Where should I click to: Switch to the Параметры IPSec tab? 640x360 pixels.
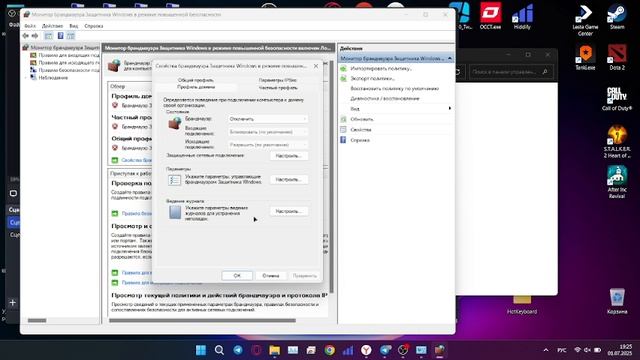tap(278, 80)
